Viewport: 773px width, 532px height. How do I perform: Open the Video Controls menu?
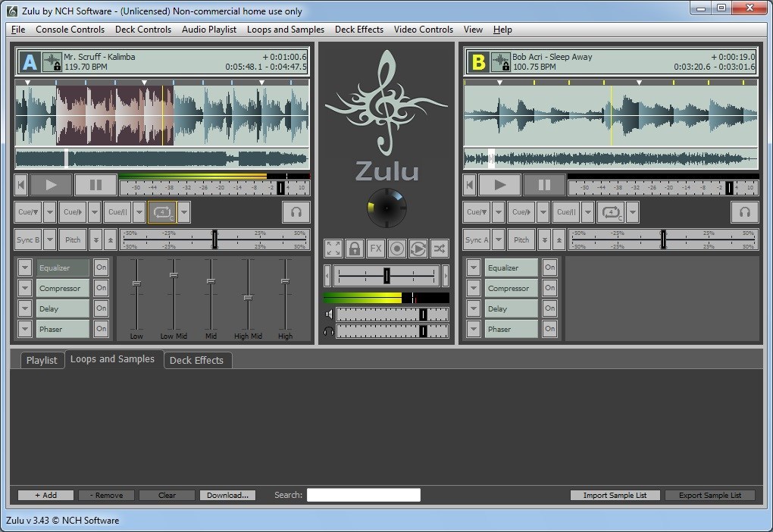tap(423, 30)
